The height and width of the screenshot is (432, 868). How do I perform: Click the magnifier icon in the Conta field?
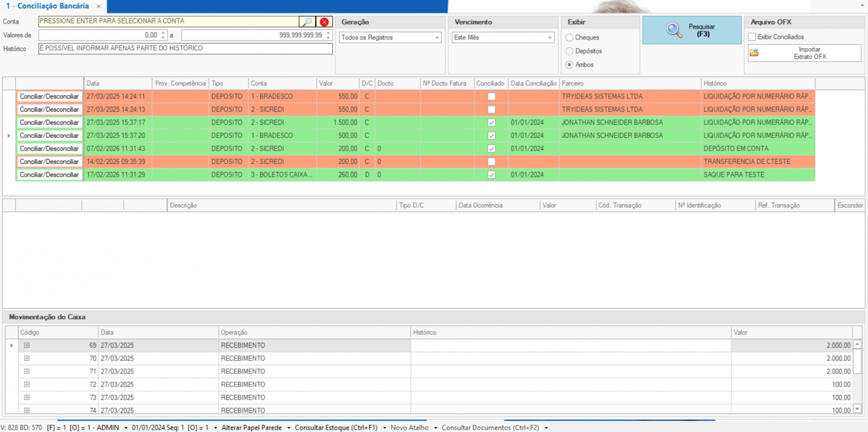307,22
